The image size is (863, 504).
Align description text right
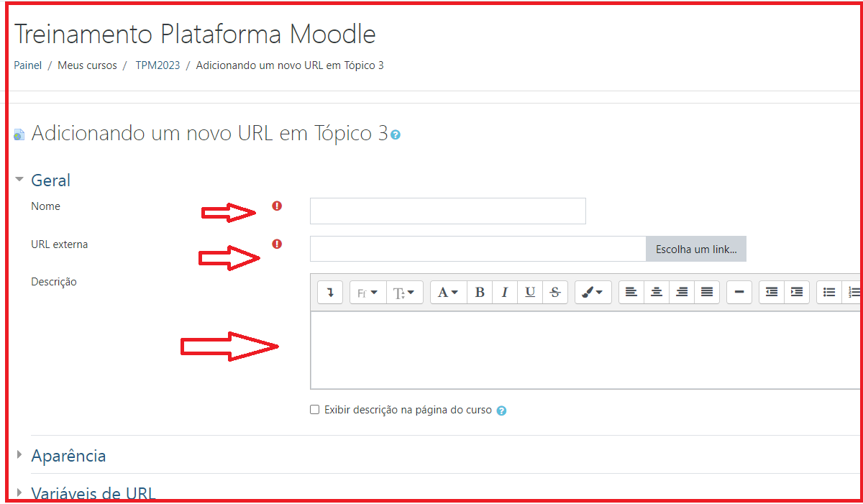682,293
